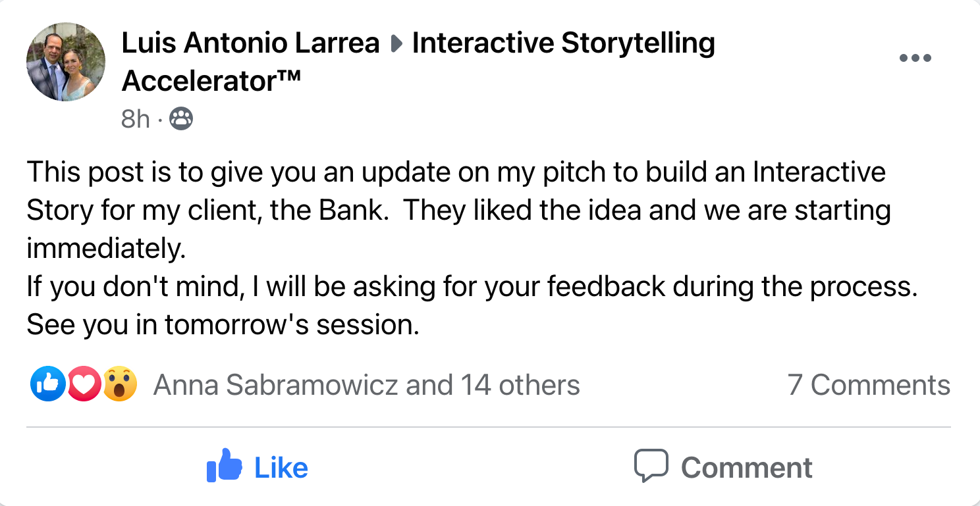
Task: Click the 8h post timestamp
Action: (x=136, y=119)
